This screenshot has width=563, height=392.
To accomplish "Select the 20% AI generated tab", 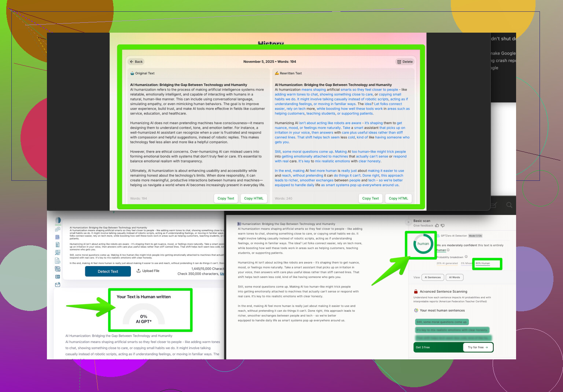I will pyautogui.click(x=447, y=263).
